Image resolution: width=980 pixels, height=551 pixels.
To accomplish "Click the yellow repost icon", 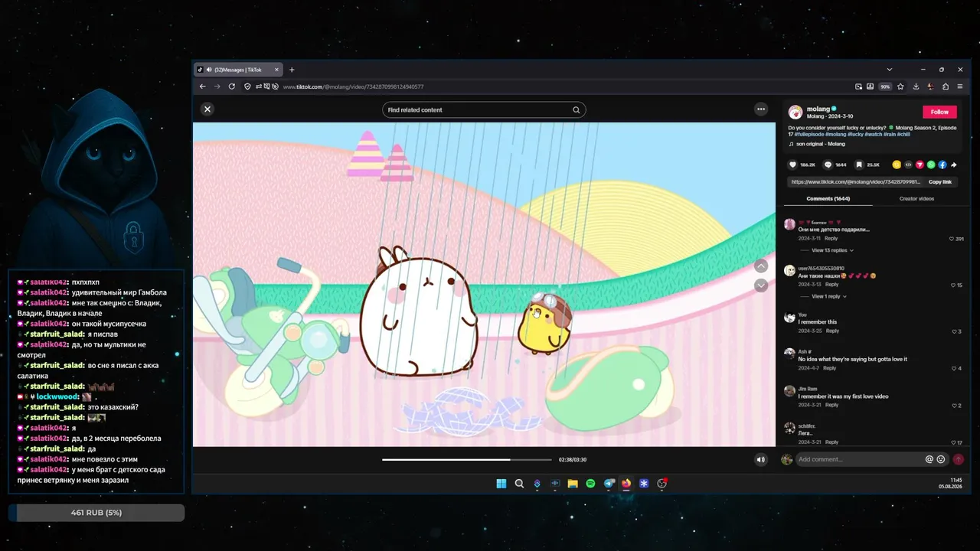I will [x=897, y=165].
